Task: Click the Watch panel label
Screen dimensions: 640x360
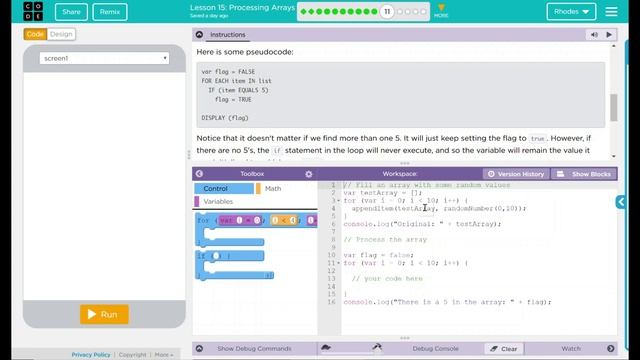Action: [571, 349]
